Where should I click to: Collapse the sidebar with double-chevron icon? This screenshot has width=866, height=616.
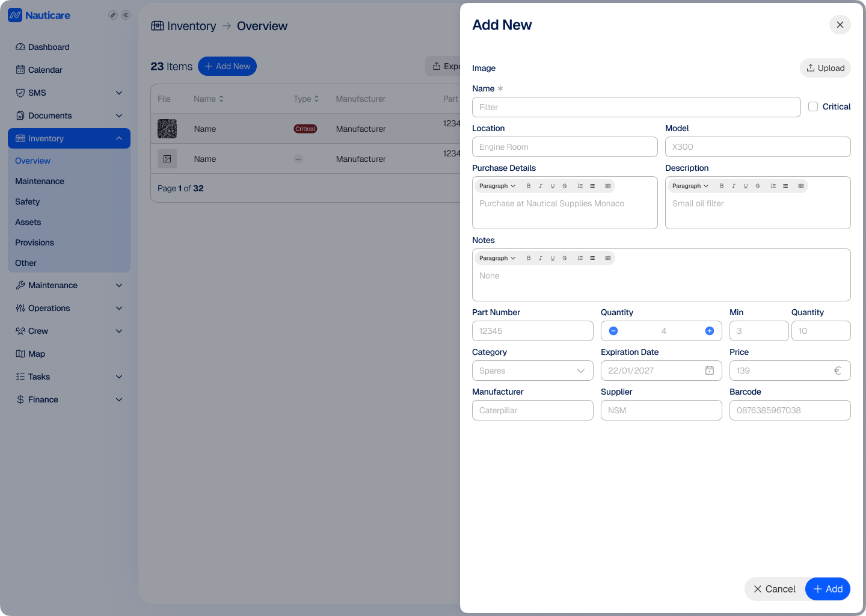[126, 15]
